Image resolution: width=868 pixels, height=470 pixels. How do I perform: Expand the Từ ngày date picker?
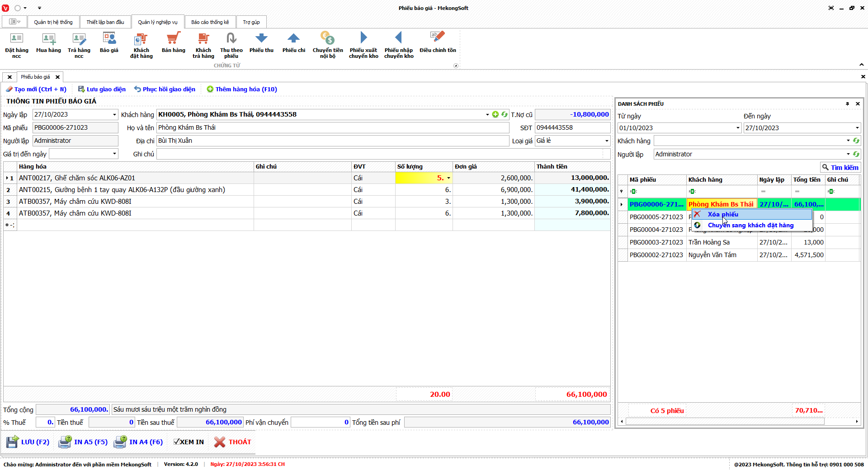pyautogui.click(x=738, y=128)
